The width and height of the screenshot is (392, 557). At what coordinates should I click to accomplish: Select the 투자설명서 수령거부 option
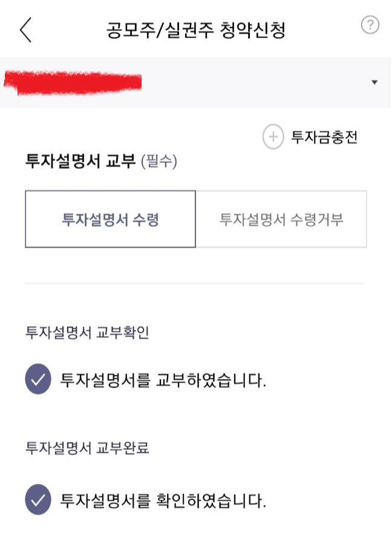point(282,219)
